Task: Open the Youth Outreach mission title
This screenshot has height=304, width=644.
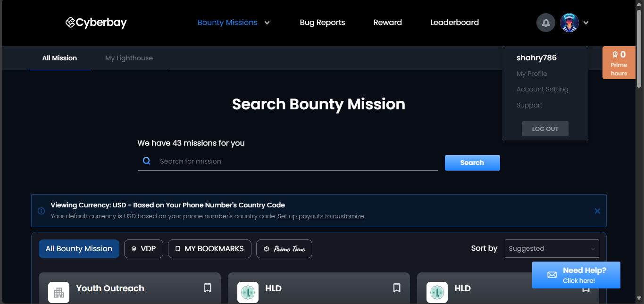Action: [110, 288]
